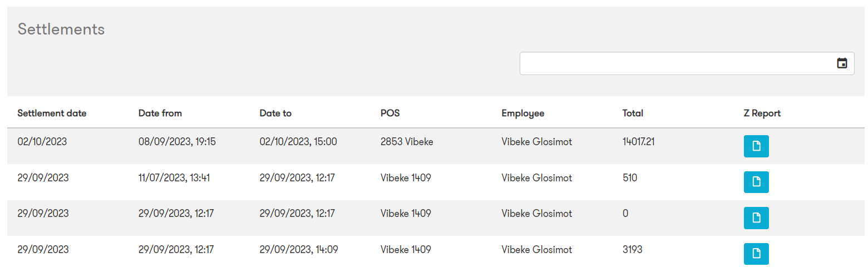Open the calendar date picker icon

click(842, 63)
